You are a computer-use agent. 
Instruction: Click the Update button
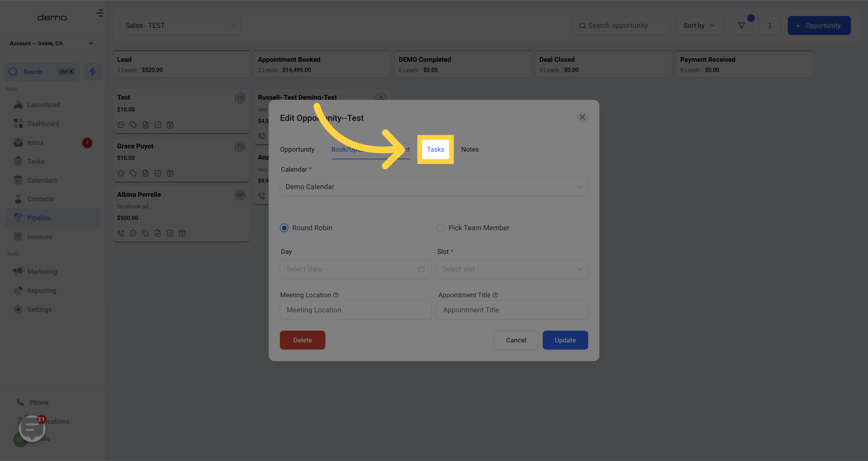[565, 340]
